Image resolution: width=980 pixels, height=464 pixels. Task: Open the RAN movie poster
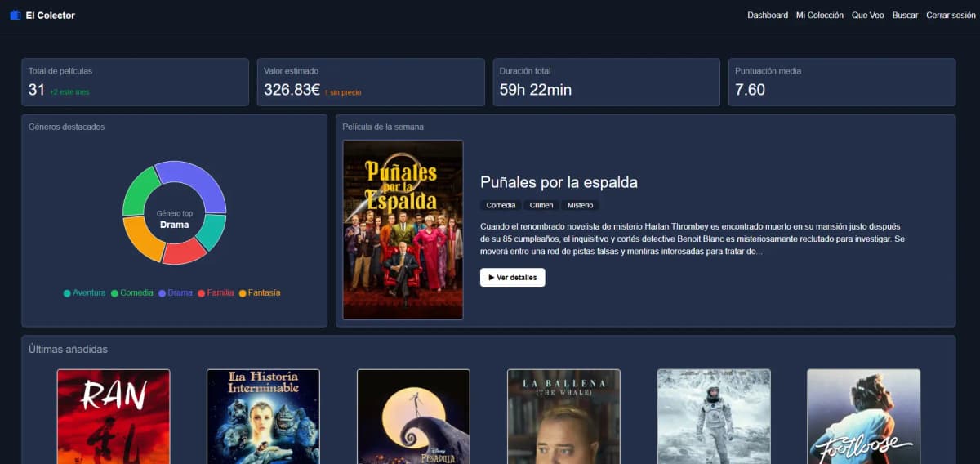(x=114, y=417)
